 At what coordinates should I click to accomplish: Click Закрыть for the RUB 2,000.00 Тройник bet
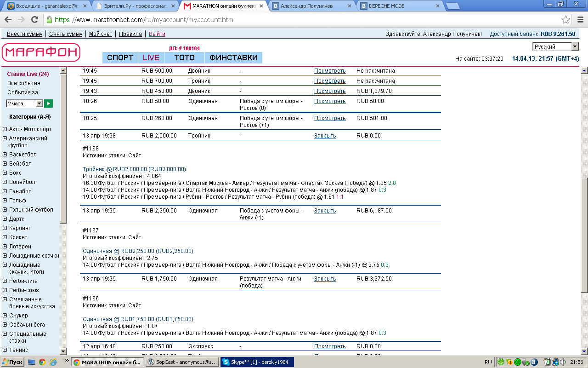325,136
